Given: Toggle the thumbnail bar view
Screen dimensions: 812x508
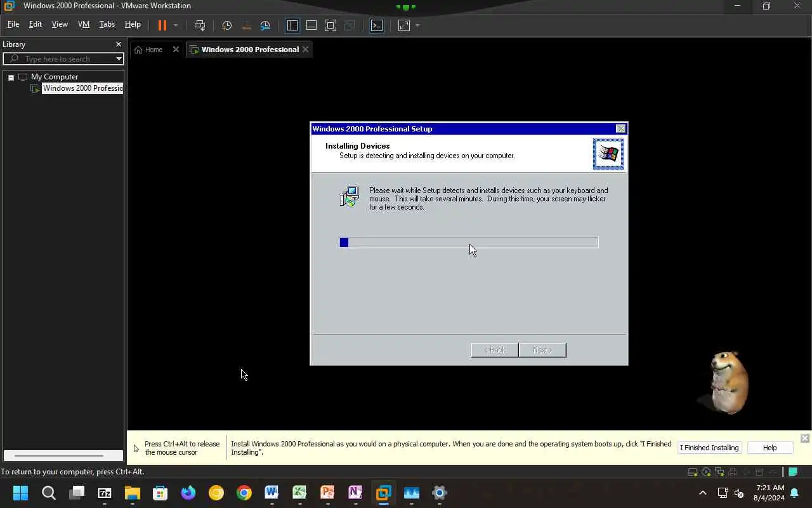Looking at the screenshot, I should coord(311,25).
